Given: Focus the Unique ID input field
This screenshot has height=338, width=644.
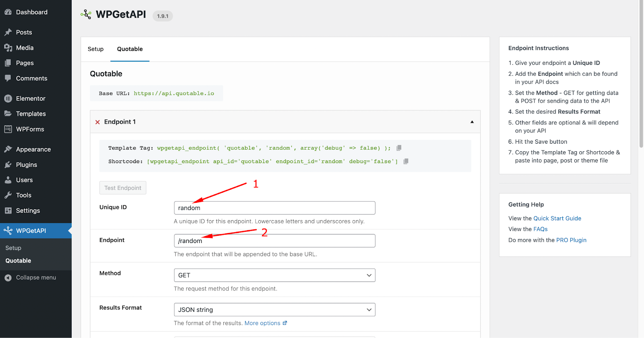Looking at the screenshot, I should pos(275,208).
